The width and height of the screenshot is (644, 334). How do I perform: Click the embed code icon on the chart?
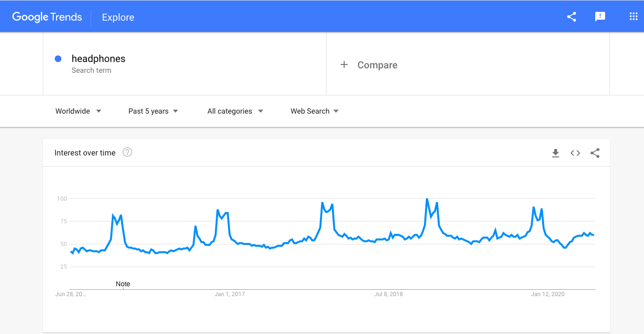[575, 153]
